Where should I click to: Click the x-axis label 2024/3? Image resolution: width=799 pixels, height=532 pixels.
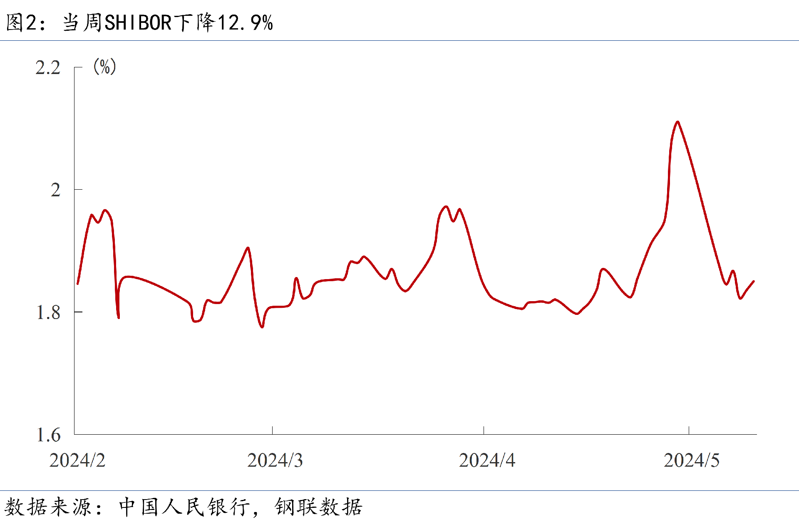[x=275, y=460]
